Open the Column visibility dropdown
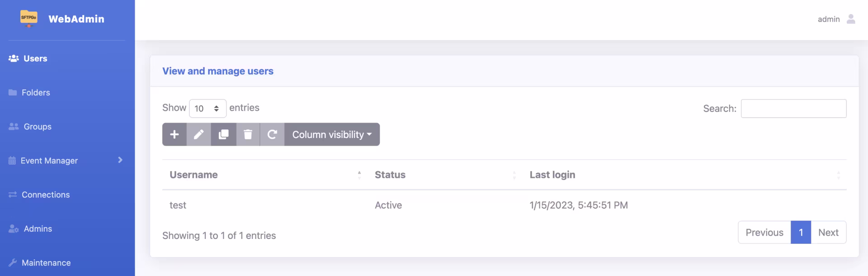This screenshot has width=868, height=276. (331, 134)
